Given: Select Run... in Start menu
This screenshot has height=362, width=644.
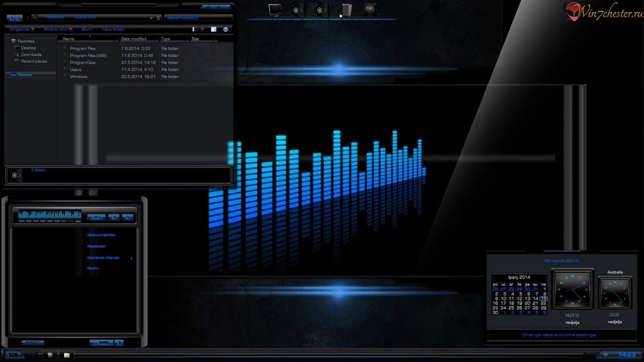Looking at the screenshot, I should pos(94,268).
